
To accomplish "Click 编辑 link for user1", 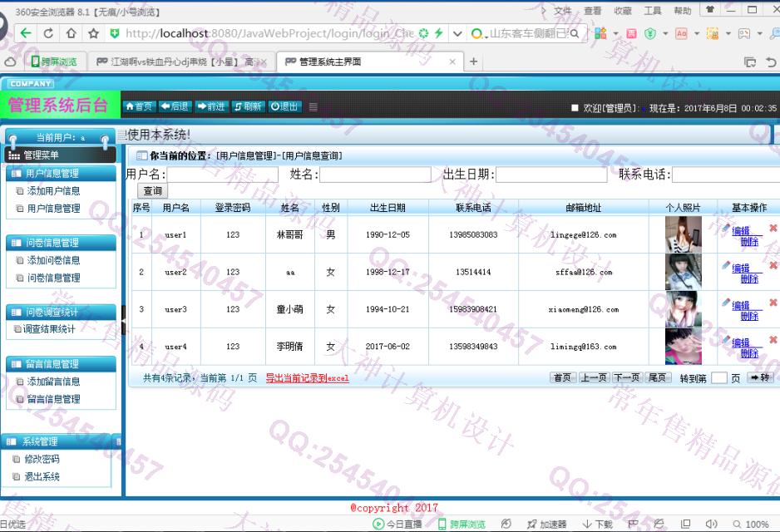I will pos(741,231).
